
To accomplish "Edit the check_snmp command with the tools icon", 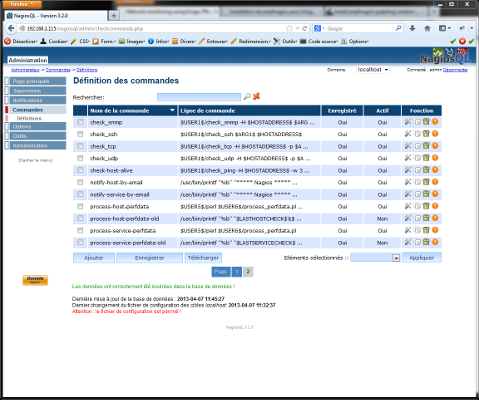I will tap(408, 122).
